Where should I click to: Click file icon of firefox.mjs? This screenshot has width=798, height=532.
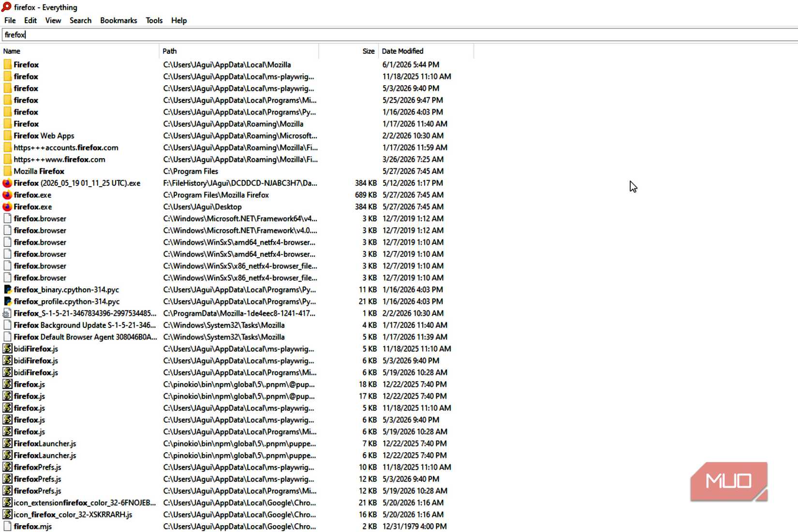[x=7, y=526]
